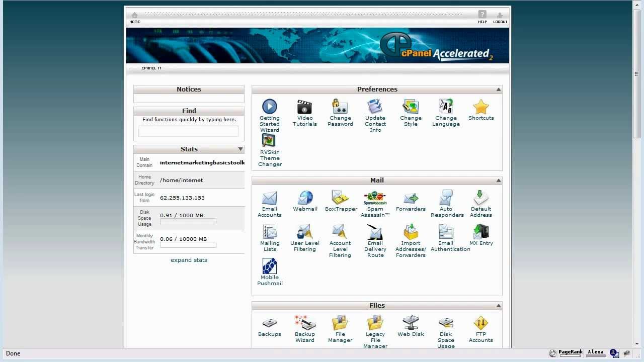The height and width of the screenshot is (362, 644).
Task: Open Web Disk
Action: coord(411,326)
